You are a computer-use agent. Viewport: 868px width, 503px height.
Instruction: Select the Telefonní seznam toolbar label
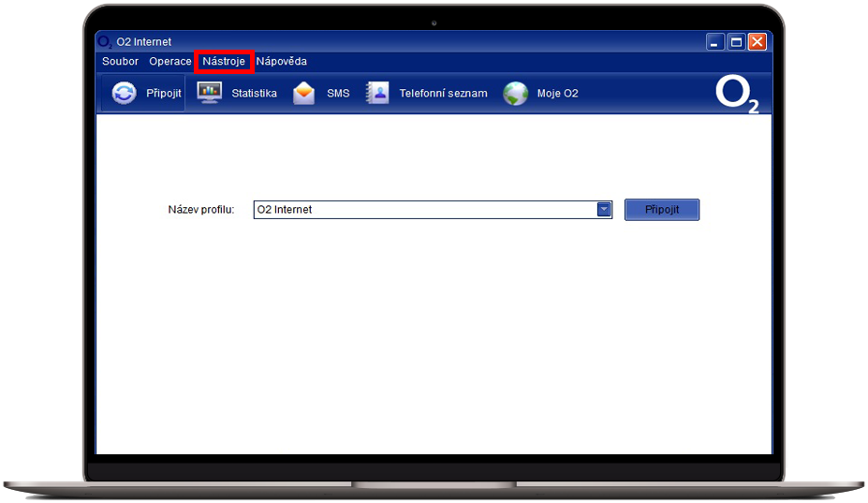pos(443,94)
